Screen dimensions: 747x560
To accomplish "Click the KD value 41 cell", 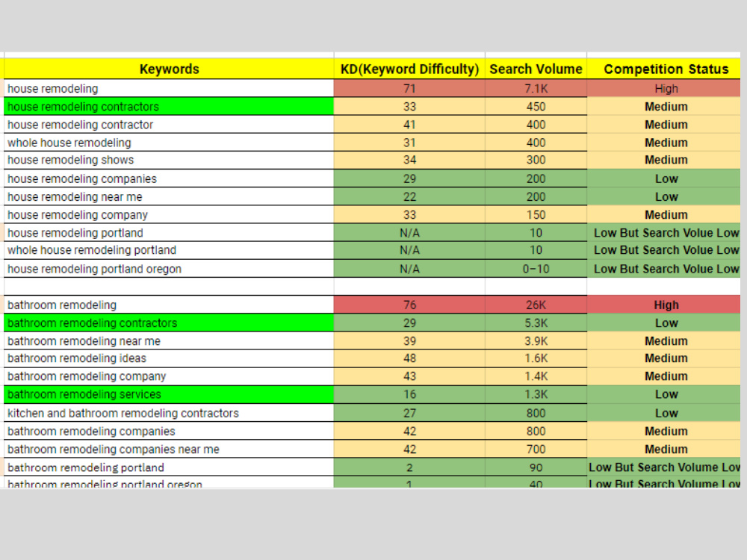I will 409,125.
